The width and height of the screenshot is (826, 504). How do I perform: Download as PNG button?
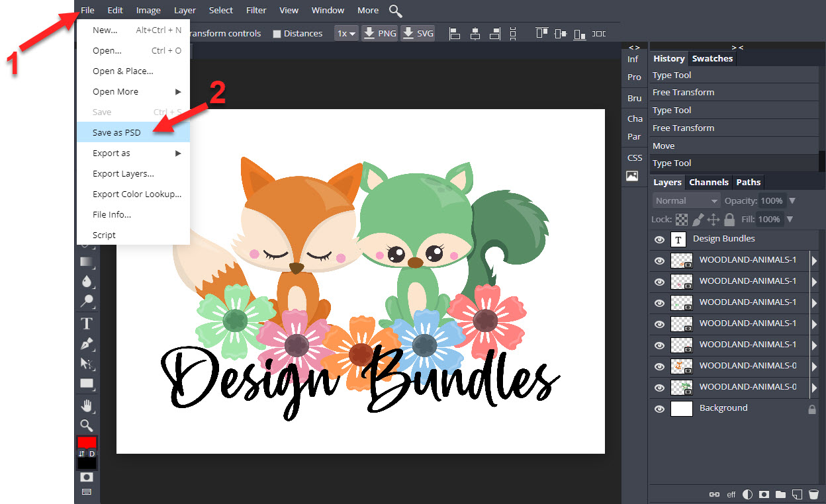(x=380, y=33)
